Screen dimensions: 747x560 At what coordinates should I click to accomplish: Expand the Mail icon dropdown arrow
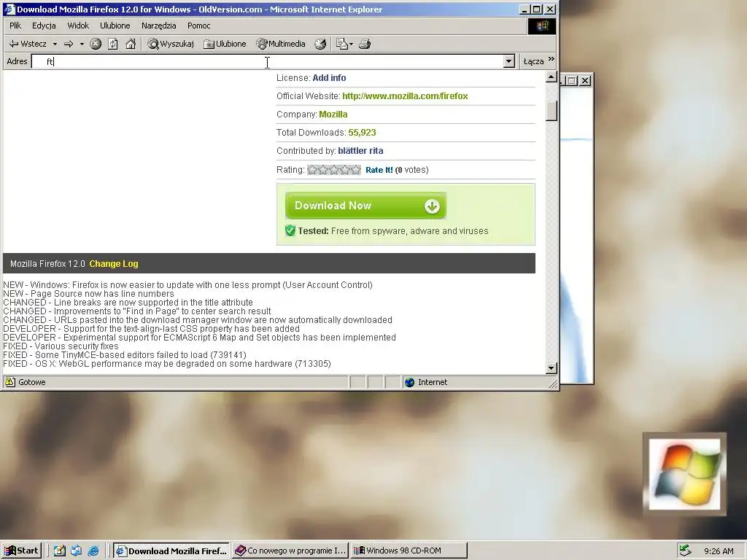click(x=352, y=44)
